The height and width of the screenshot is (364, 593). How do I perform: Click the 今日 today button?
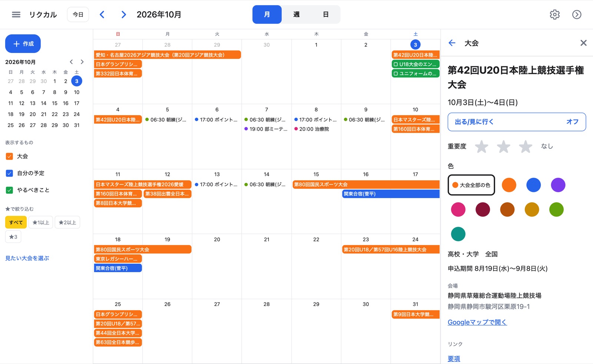[x=78, y=14]
